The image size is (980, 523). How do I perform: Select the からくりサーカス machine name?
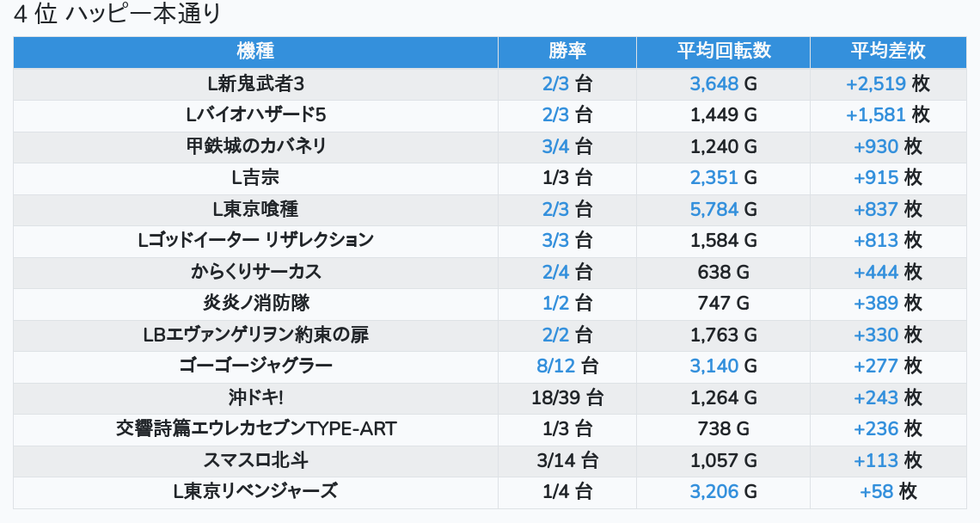[255, 272]
